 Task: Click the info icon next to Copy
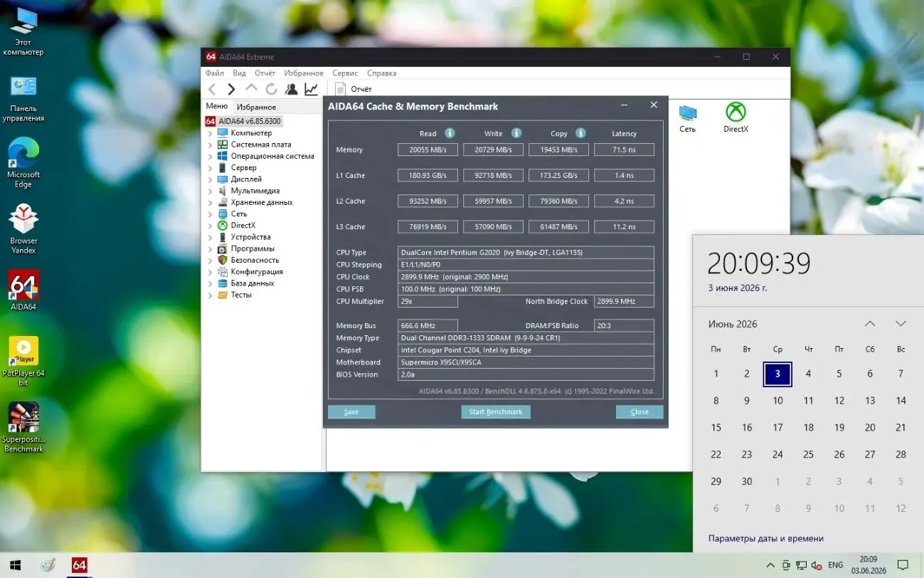coord(580,133)
